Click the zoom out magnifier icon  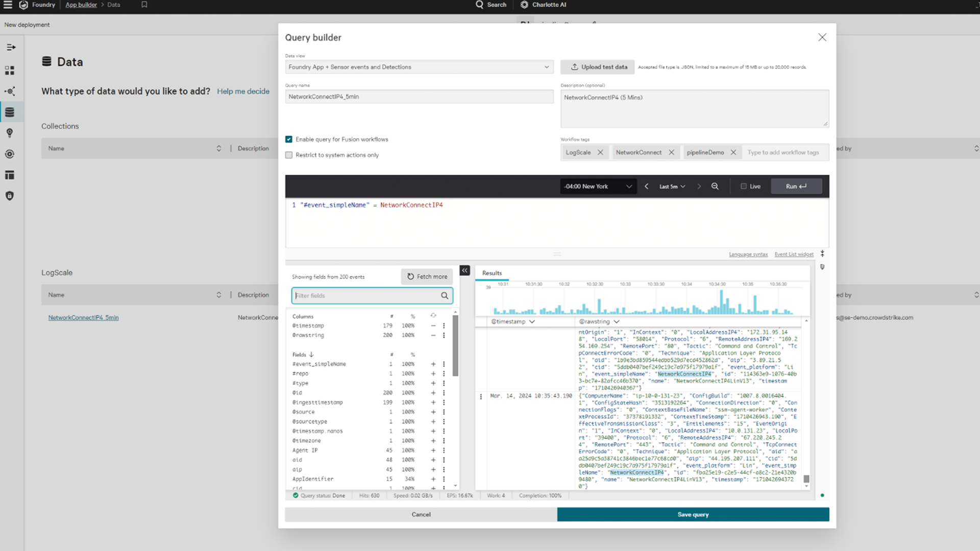[715, 186]
